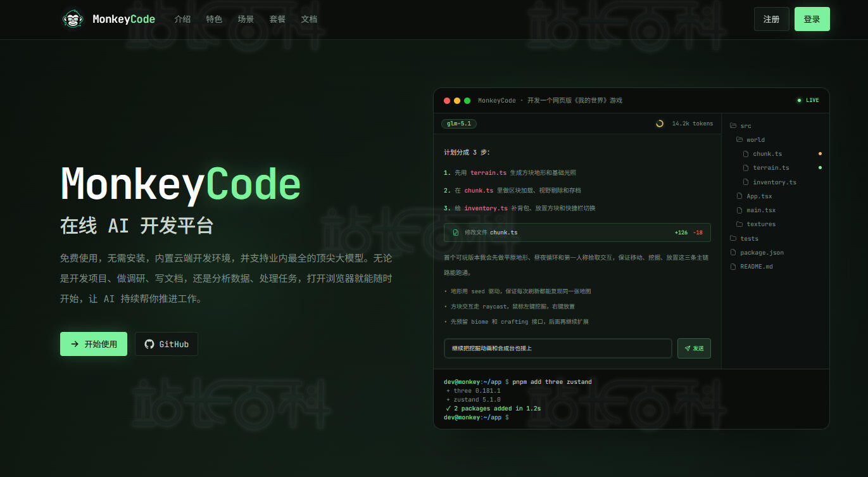Click the +126 additions count

681,232
